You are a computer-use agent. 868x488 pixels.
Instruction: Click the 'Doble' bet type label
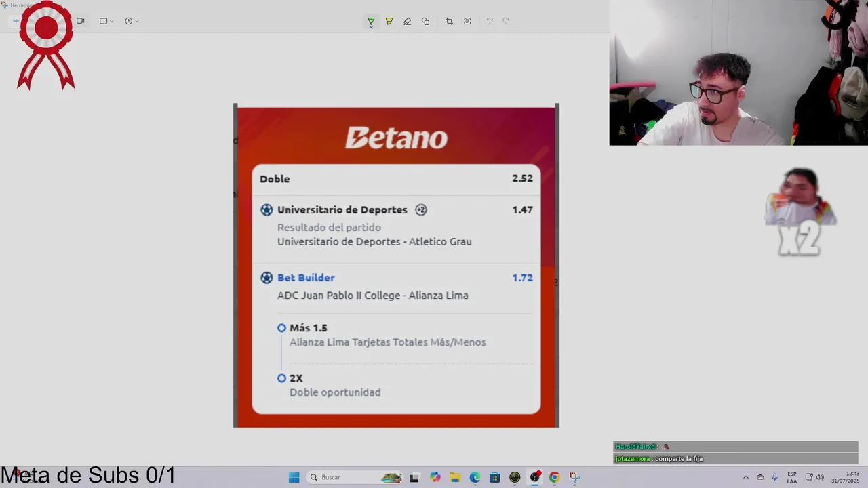tap(275, 179)
